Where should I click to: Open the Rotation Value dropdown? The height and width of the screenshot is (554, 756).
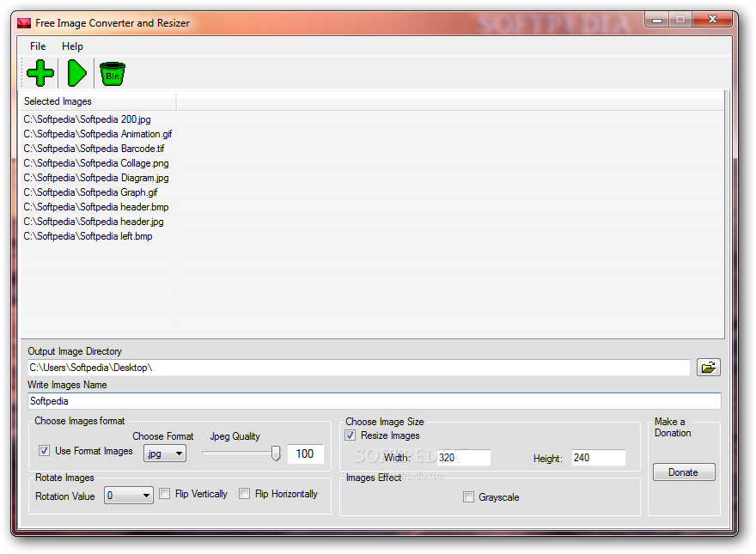(x=128, y=496)
